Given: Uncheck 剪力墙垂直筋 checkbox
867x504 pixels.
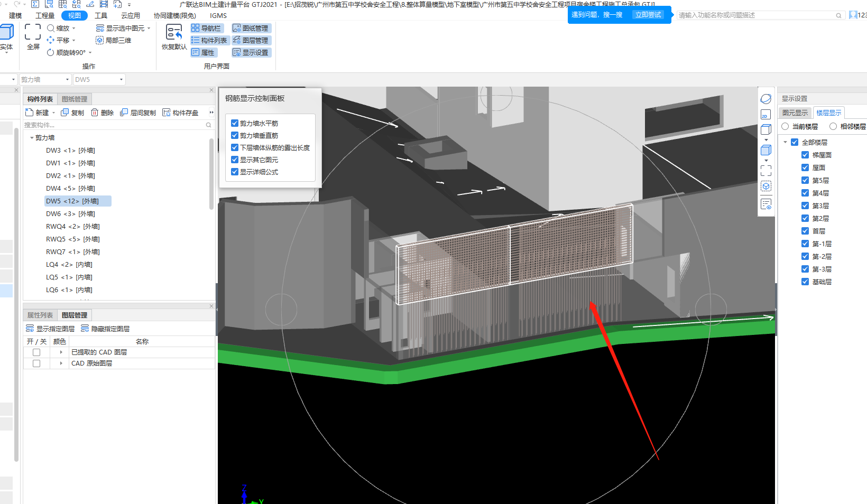Looking at the screenshot, I should [235, 135].
